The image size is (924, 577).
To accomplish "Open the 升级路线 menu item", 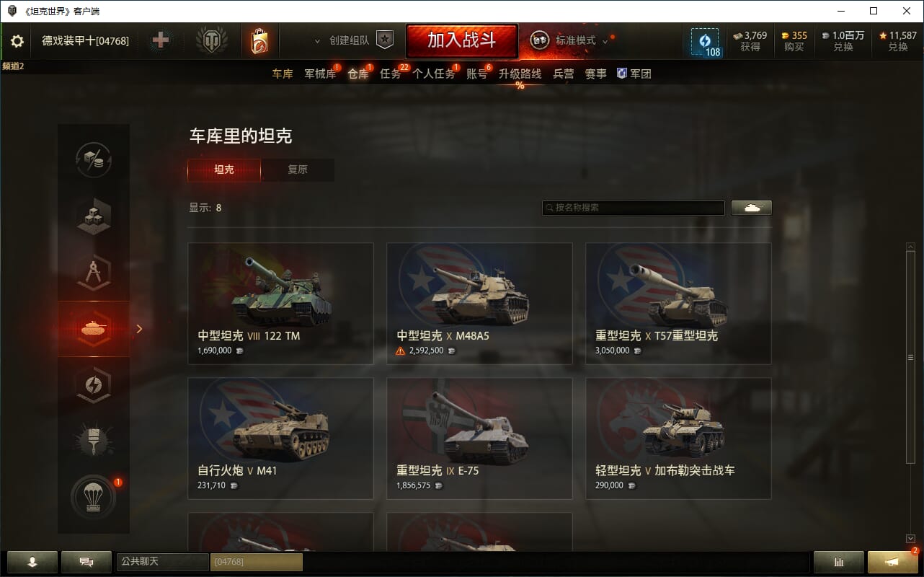I will tap(520, 74).
